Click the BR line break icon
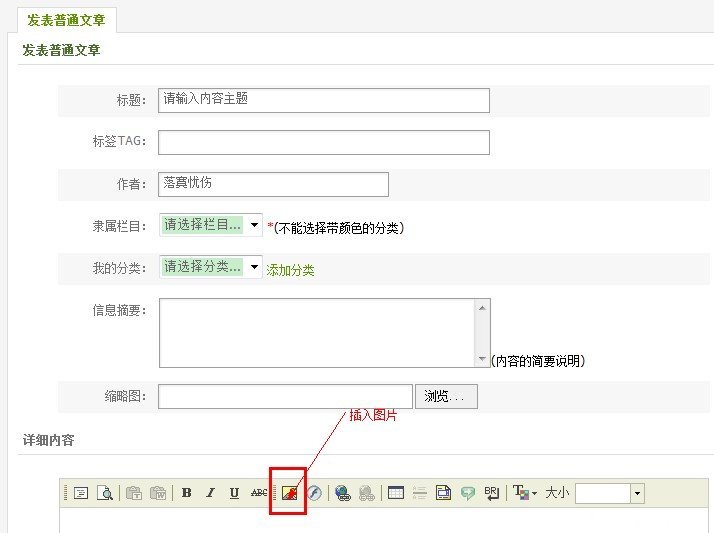Image resolution: width=714 pixels, height=533 pixels. [492, 492]
